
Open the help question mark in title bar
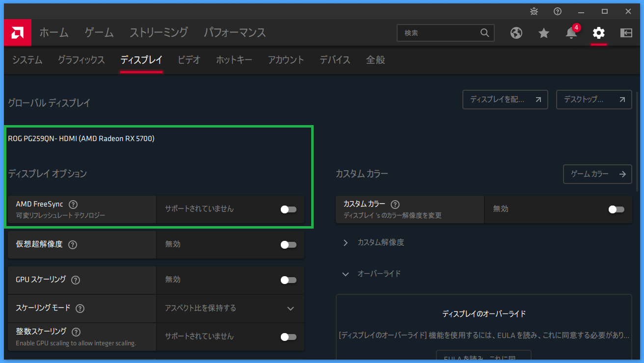pyautogui.click(x=558, y=11)
